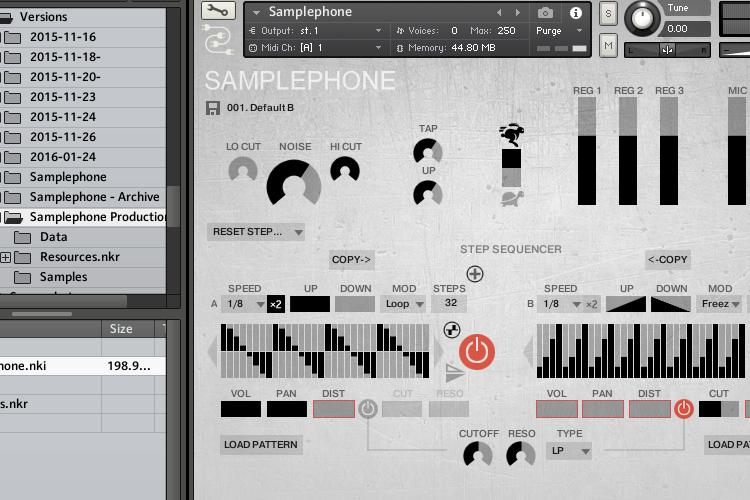The image size is (750, 500).
Task: Adjust the REG 1 level slider
Action: (587, 152)
